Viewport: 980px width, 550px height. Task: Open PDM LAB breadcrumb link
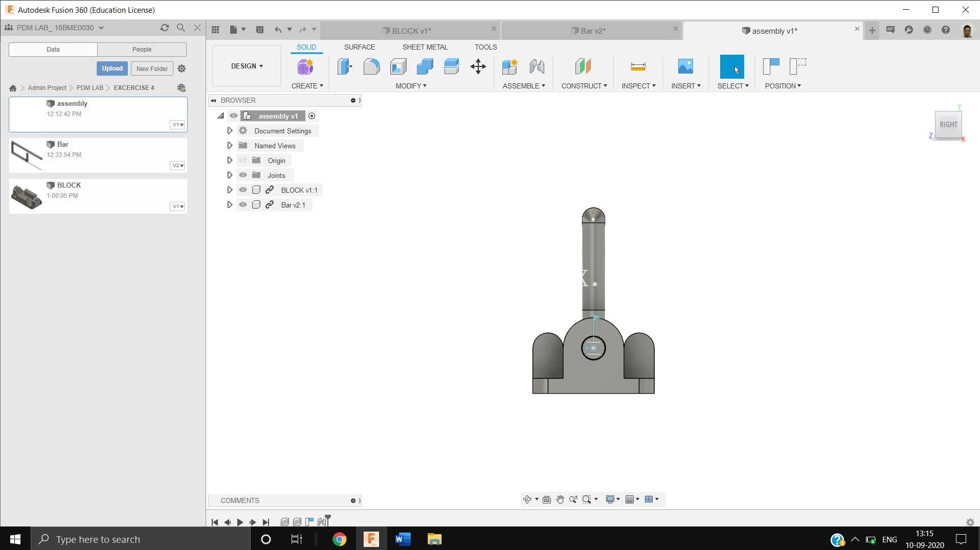[90, 88]
